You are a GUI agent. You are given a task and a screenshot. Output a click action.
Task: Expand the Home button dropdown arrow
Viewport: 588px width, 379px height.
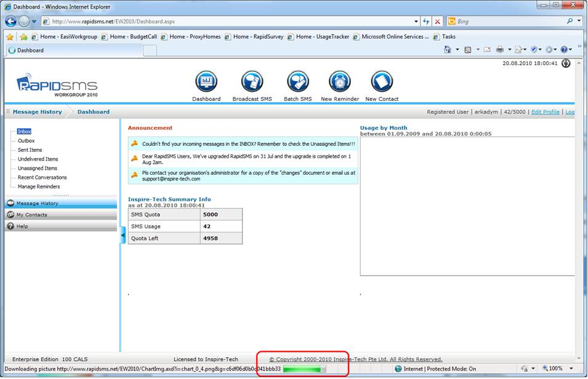pos(457,49)
